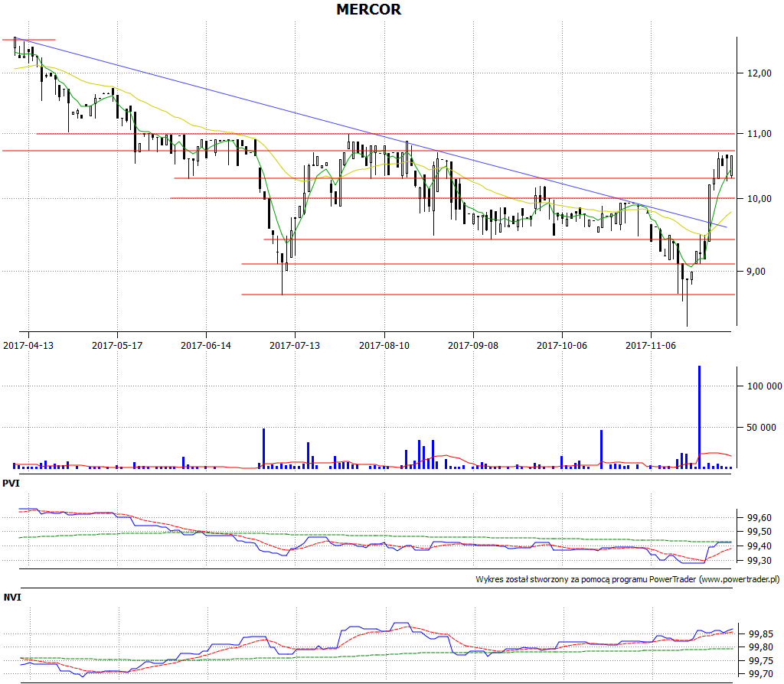Click the 99,60 PVI axis value
The height and width of the screenshot is (684, 784).
pos(759,518)
